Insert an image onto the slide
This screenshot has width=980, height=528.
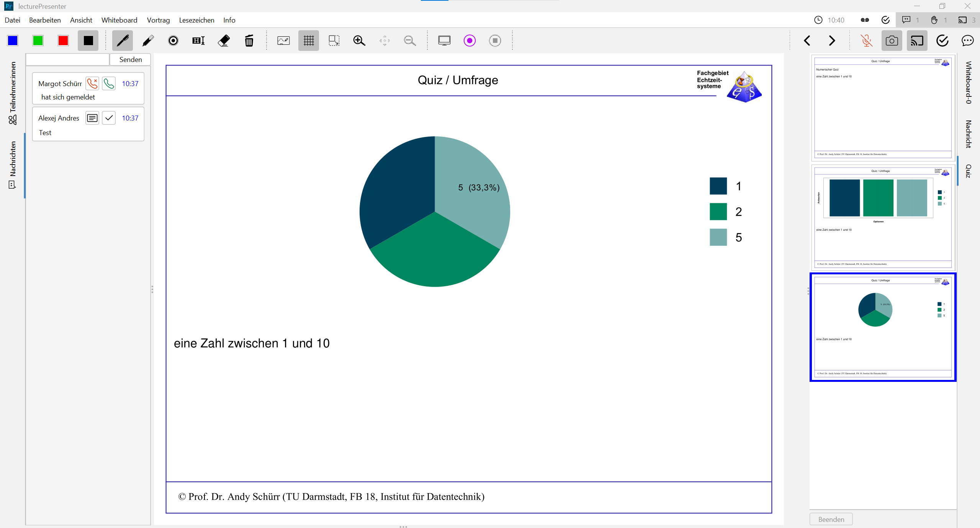click(x=283, y=41)
